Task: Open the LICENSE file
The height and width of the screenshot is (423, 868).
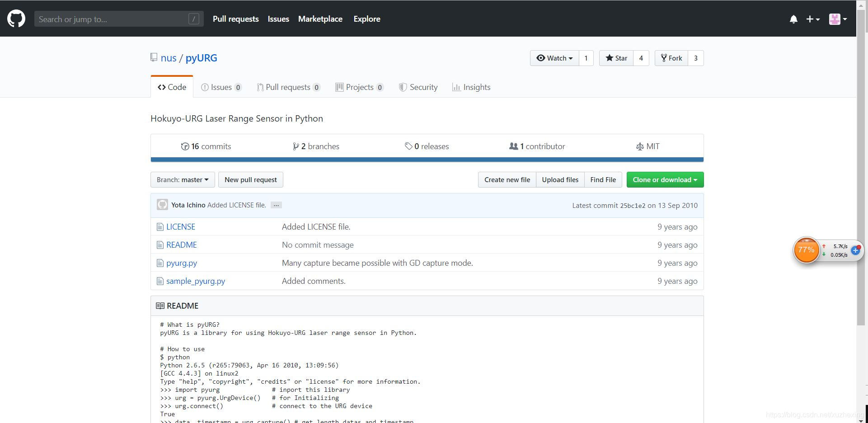Action: 181,227
